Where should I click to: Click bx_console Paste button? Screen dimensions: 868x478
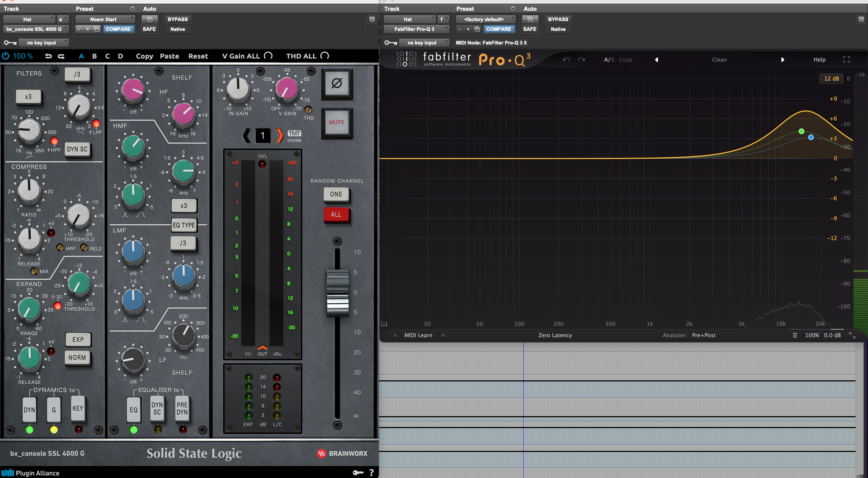pyautogui.click(x=169, y=56)
